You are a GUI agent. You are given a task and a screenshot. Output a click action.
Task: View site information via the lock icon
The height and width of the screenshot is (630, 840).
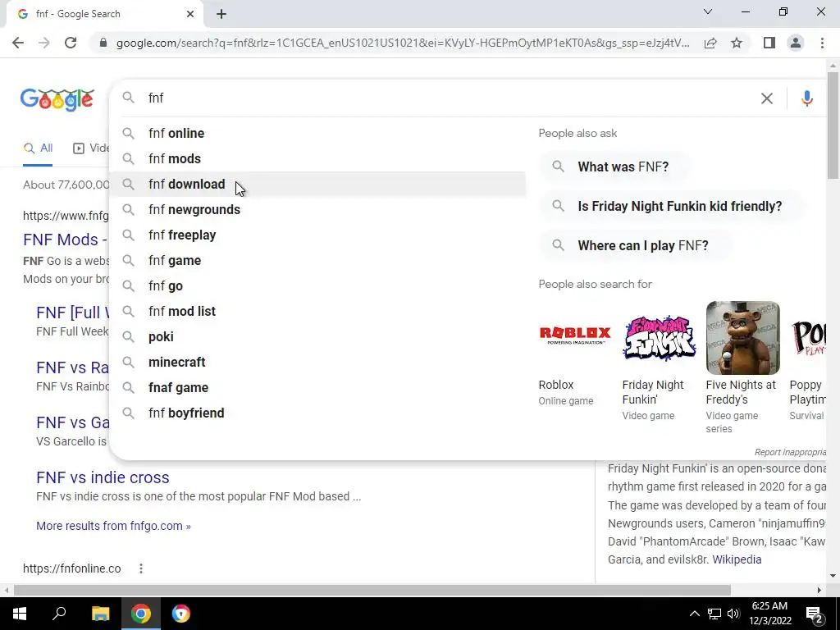click(103, 43)
